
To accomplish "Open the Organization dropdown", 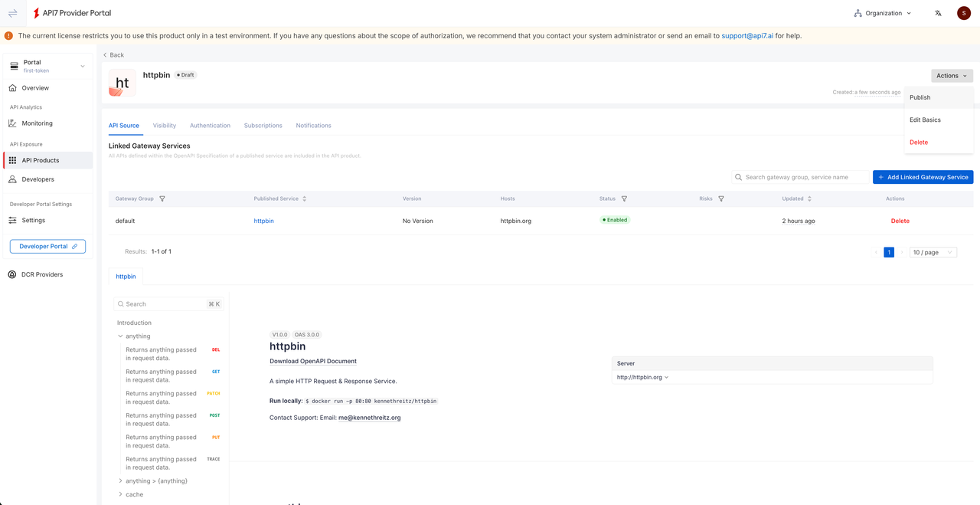I will 883,13.
